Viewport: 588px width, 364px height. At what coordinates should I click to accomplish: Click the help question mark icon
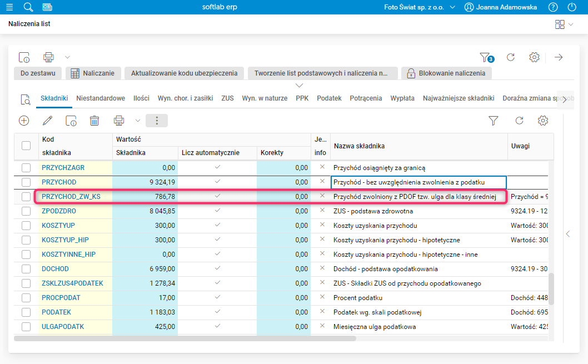(x=552, y=7)
